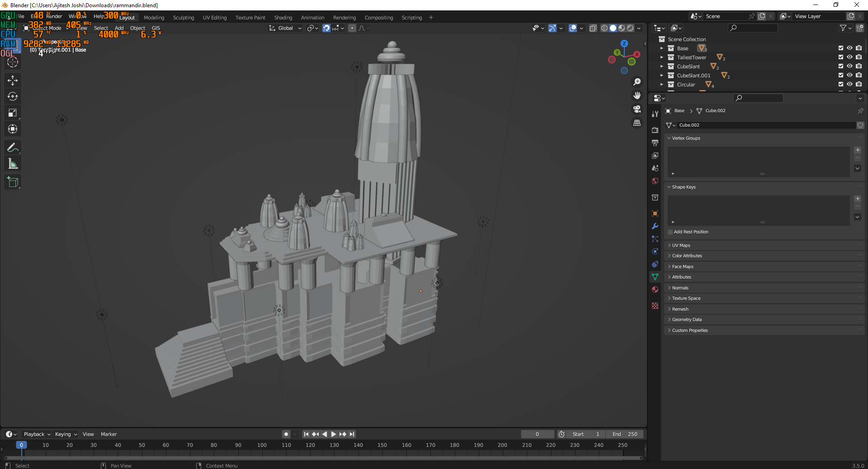Toggle X-ray display
The height and width of the screenshot is (469, 868).
tap(593, 28)
